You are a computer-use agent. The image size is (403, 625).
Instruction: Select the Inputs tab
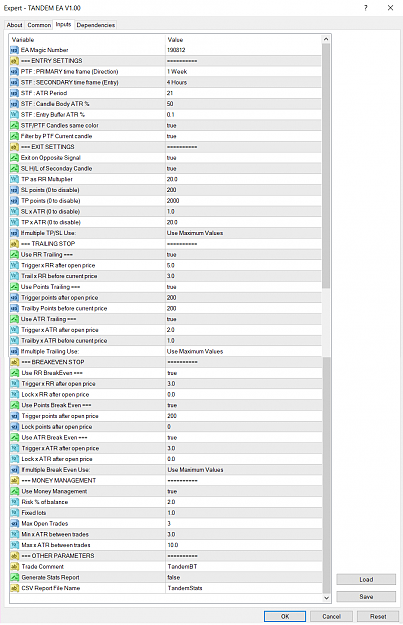click(x=63, y=24)
